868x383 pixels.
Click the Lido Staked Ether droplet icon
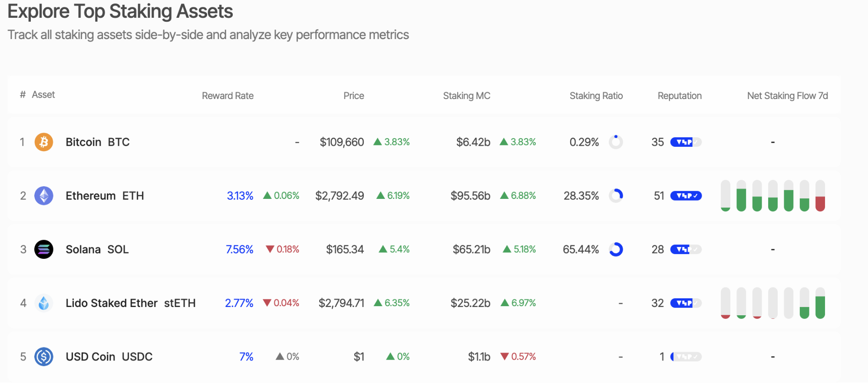pos(44,303)
